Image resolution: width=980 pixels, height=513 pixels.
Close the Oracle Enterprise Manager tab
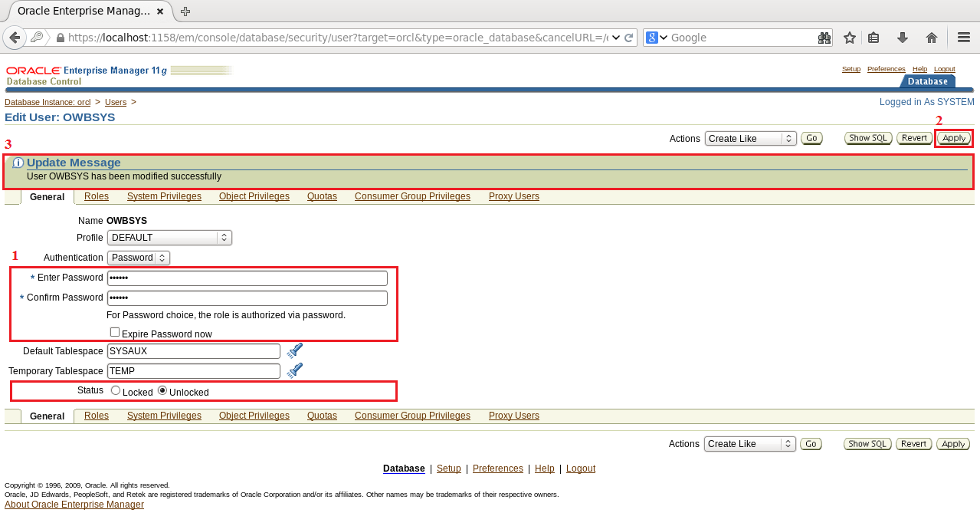tap(159, 12)
